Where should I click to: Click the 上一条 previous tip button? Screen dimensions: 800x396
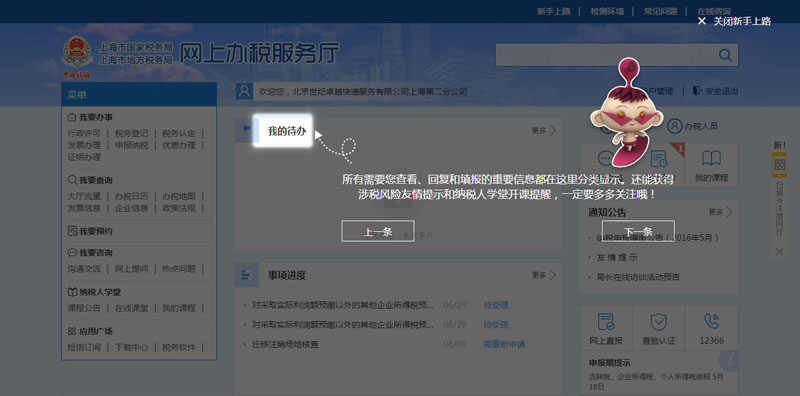378,231
